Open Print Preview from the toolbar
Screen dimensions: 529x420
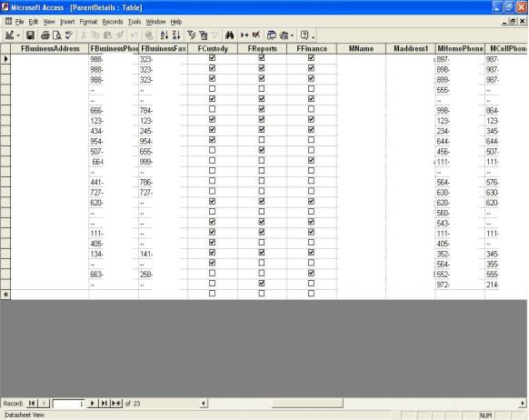(x=57, y=35)
